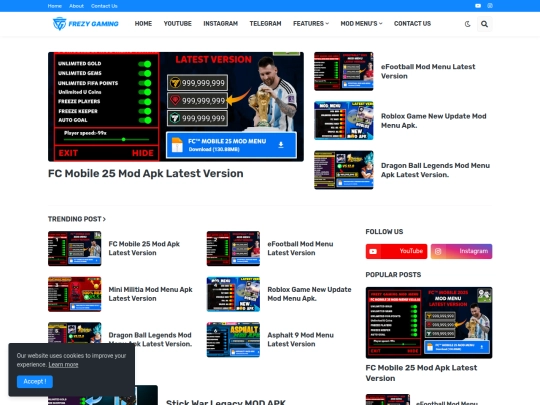The width and height of the screenshot is (540, 405).
Task: Toggle dark mode moon icon
Action: point(467,24)
